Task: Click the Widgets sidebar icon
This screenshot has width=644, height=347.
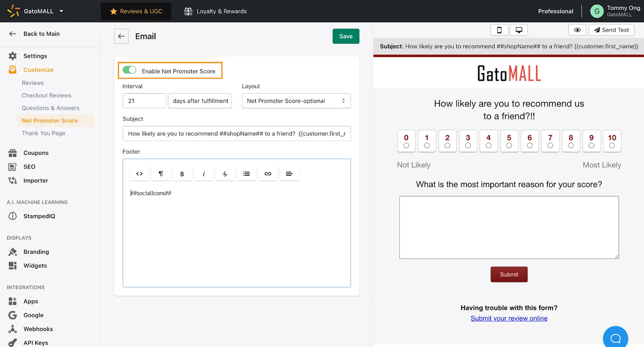Action: pyautogui.click(x=12, y=265)
